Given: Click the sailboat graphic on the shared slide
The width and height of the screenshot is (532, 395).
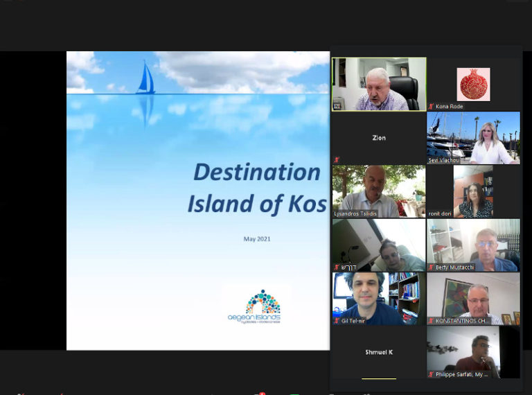Looking at the screenshot, I should tap(145, 78).
